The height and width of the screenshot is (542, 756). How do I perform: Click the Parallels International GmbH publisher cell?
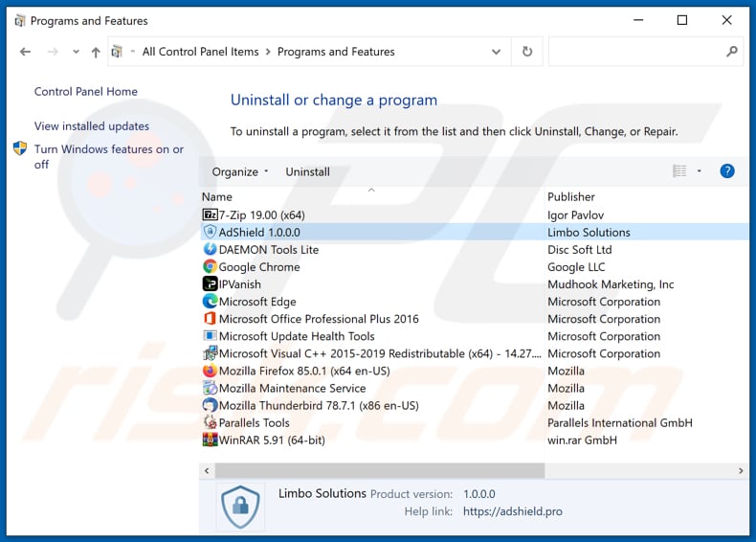619,423
